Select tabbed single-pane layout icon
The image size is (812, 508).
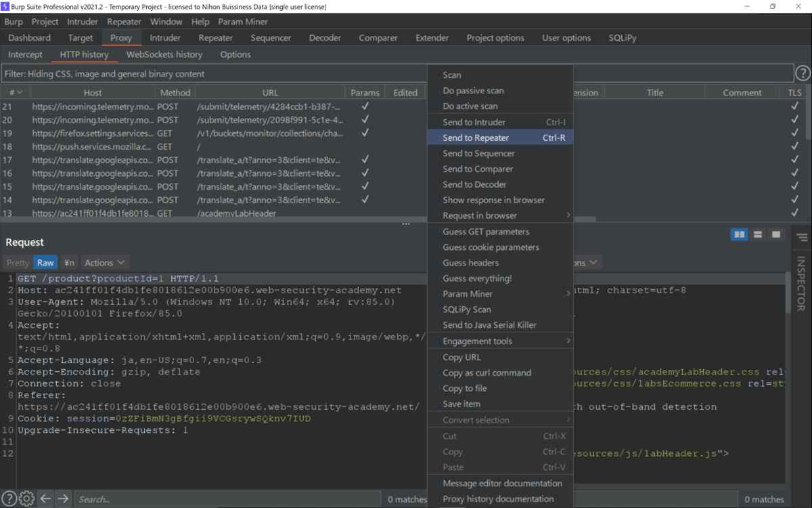coord(776,234)
